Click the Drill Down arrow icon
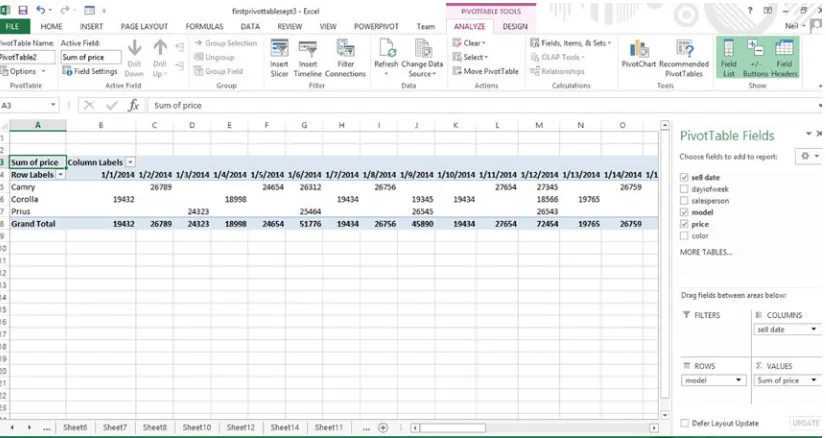The image size is (826, 438). [134, 48]
